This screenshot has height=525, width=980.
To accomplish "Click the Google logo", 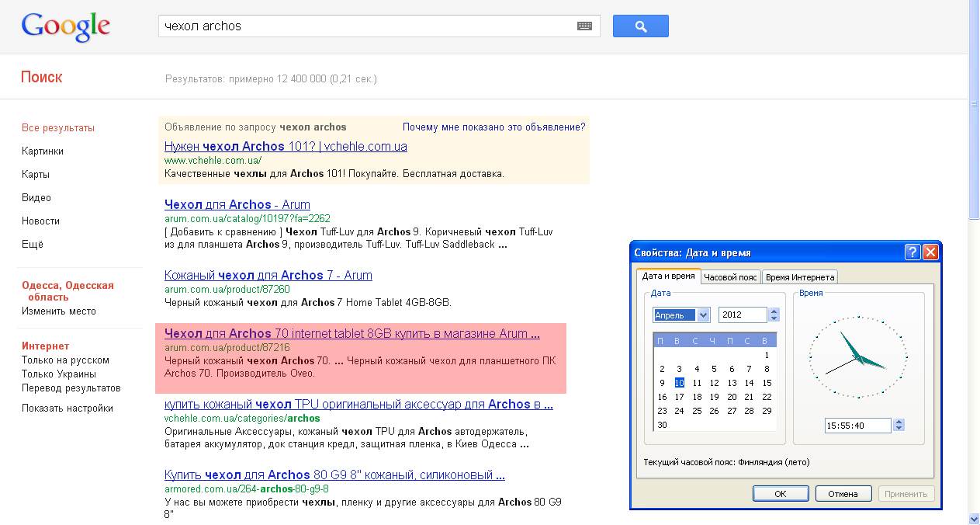I will [x=66, y=27].
